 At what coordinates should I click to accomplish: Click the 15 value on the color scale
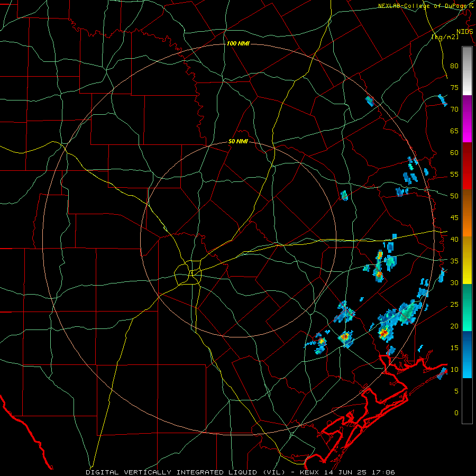pos(454,348)
